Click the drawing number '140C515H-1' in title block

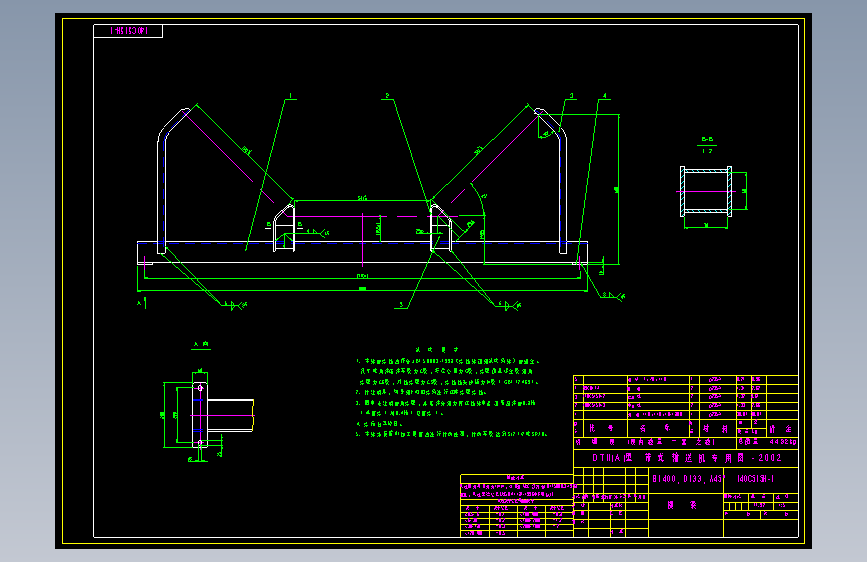(755, 478)
